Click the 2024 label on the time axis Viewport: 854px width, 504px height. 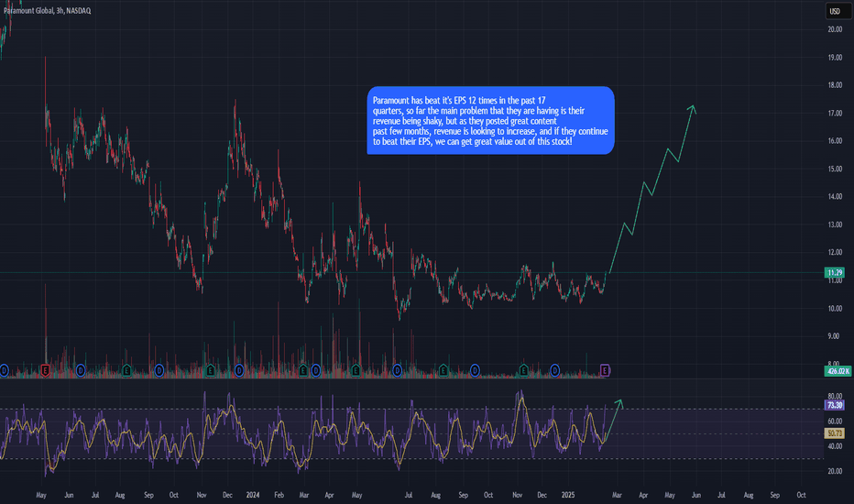point(253,495)
